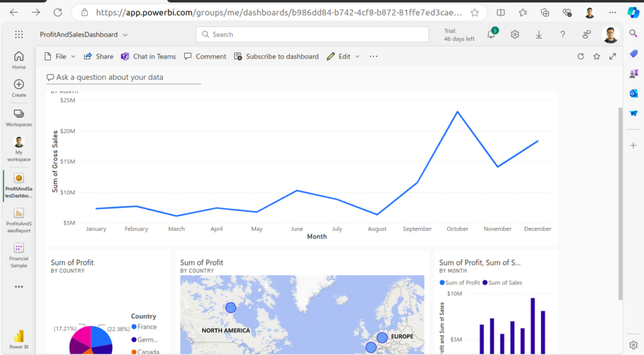Mark dashboard as favorite with star icon
This screenshot has height=355, width=644.
pos(597,57)
